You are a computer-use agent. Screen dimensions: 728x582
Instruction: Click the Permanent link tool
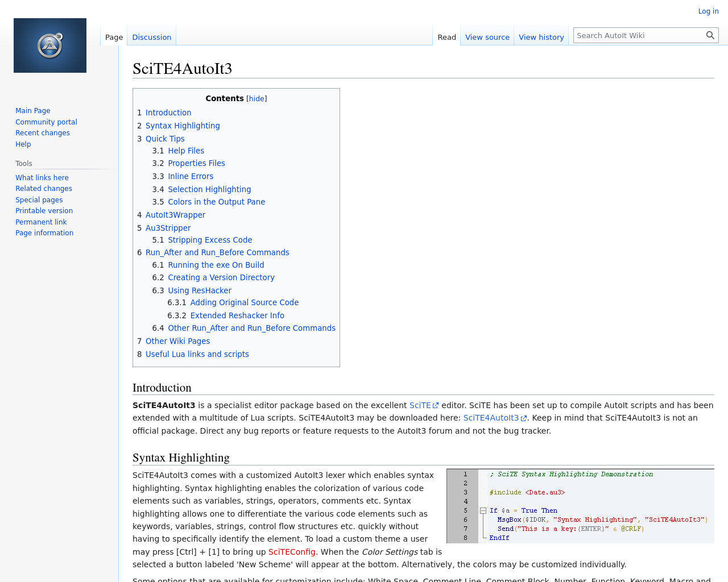(x=41, y=222)
